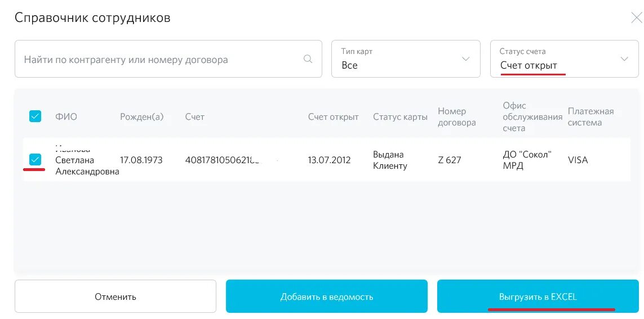
Task: Sort by the Рожден(а) column header
Action: coord(141,117)
